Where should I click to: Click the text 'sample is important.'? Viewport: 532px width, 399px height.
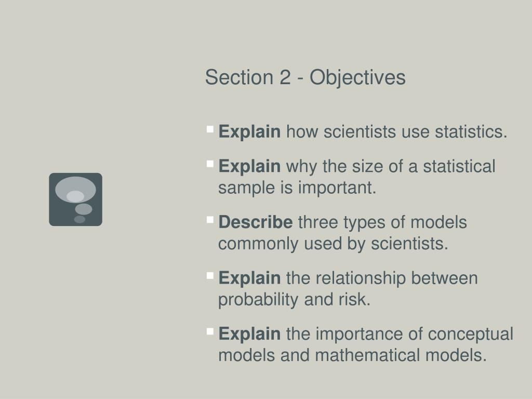point(297,188)
